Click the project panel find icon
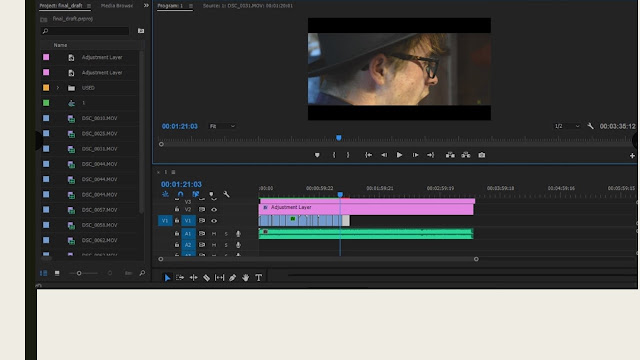The width and height of the screenshot is (640, 360). pyautogui.click(x=142, y=273)
